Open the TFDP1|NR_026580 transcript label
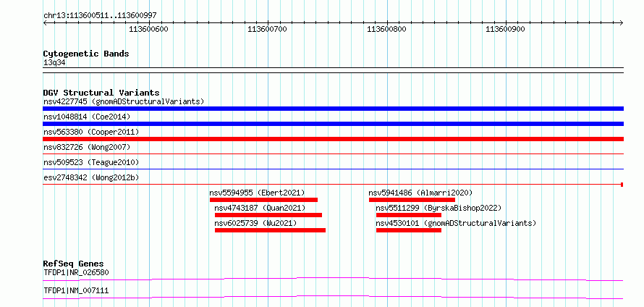Viewport: 644px width, 307px height. pos(76,272)
